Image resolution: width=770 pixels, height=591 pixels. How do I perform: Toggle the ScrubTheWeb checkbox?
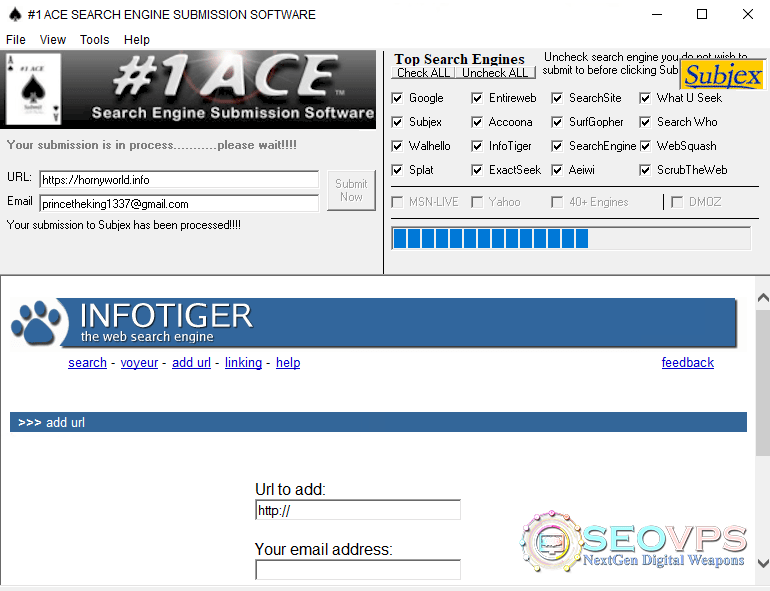645,170
